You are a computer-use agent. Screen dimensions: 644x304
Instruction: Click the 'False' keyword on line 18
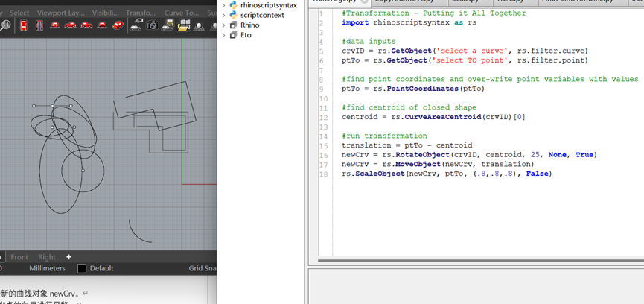[537, 174]
